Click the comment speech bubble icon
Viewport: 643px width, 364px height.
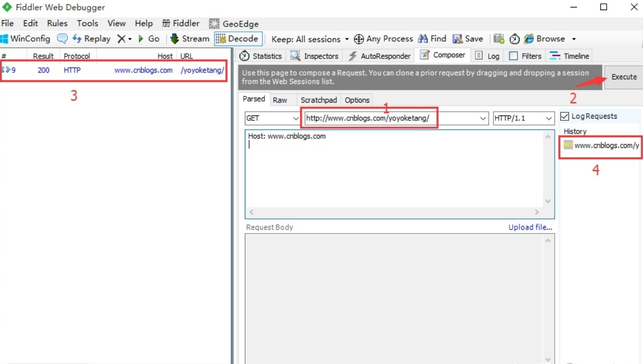click(62, 39)
